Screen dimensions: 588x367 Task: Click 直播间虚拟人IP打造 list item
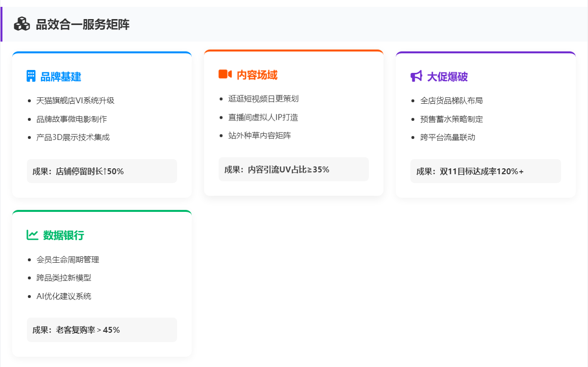point(263,117)
